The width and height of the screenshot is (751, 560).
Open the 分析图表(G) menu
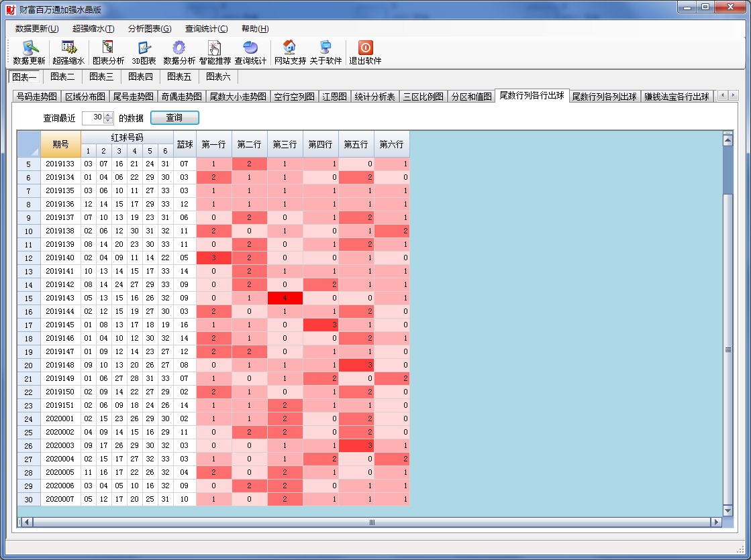pos(149,29)
